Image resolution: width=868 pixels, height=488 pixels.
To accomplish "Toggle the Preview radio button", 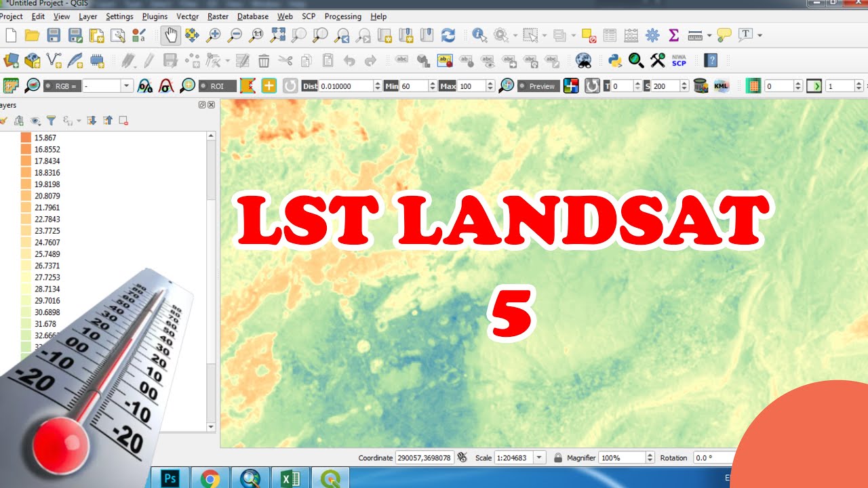I will [522, 86].
